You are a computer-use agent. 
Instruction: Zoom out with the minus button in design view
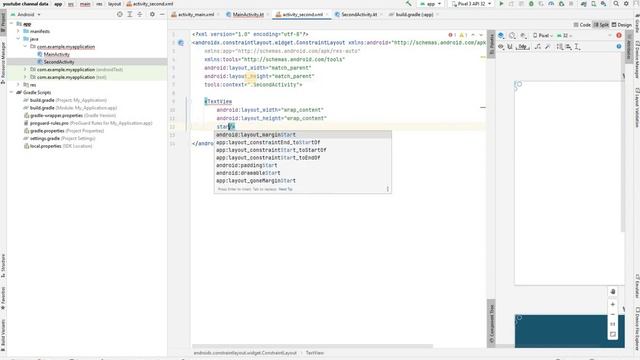[613, 314]
